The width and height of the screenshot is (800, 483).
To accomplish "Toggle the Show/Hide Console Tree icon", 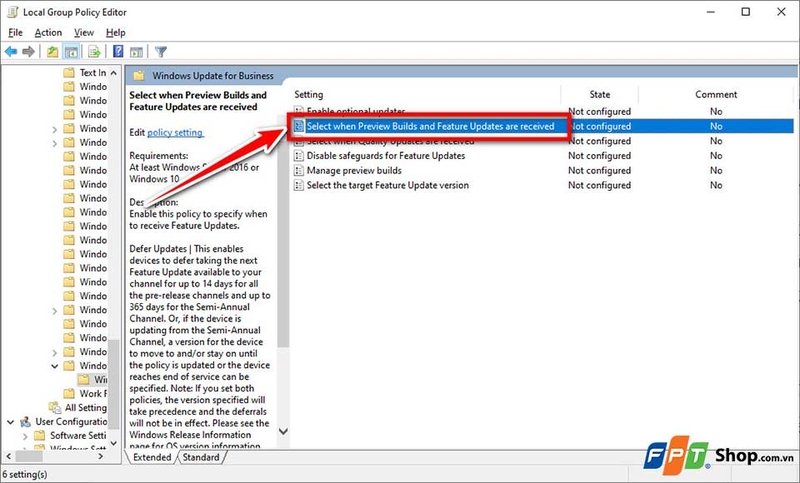I will pos(71,52).
